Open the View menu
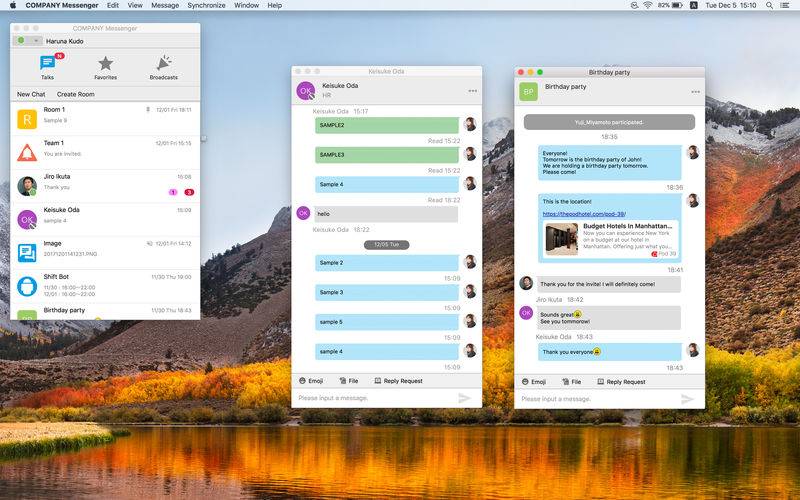 pos(135,5)
